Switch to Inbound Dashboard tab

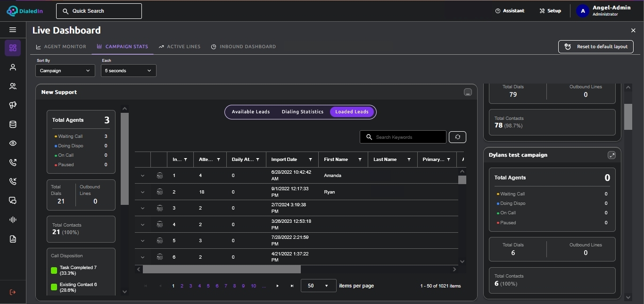click(243, 47)
